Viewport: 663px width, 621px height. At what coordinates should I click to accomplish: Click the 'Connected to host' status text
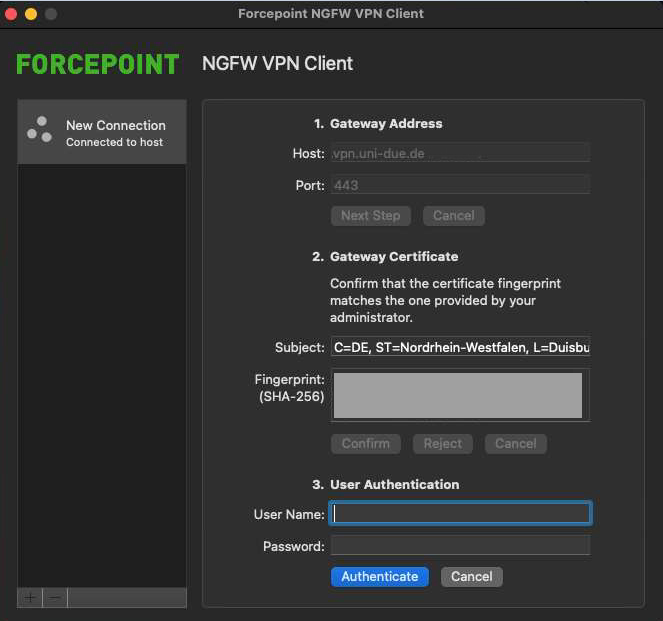pyautogui.click(x=114, y=142)
